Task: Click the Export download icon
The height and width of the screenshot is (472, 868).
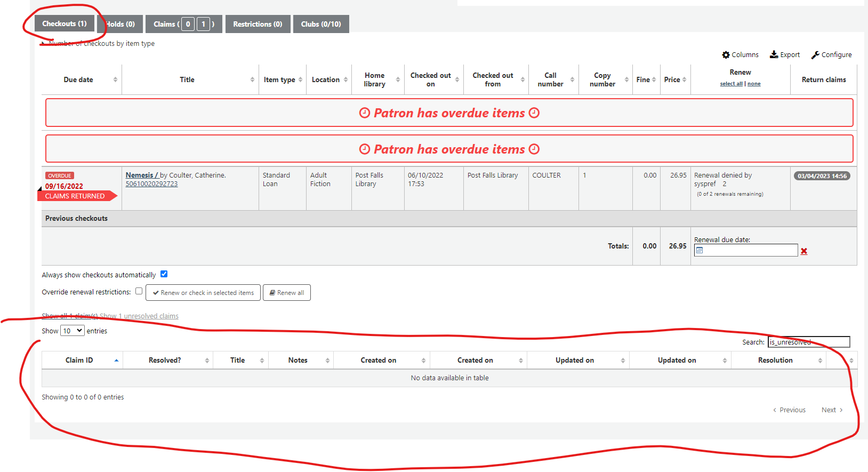Action: (774, 54)
